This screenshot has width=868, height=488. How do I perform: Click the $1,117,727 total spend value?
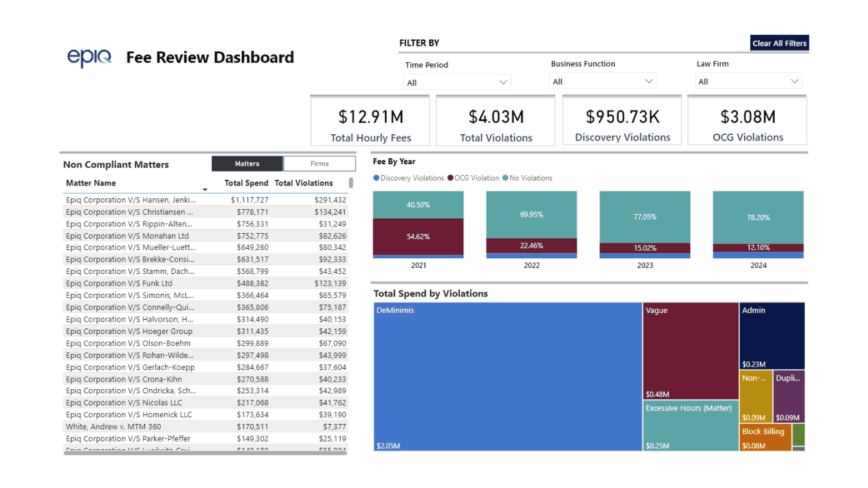[249, 200]
